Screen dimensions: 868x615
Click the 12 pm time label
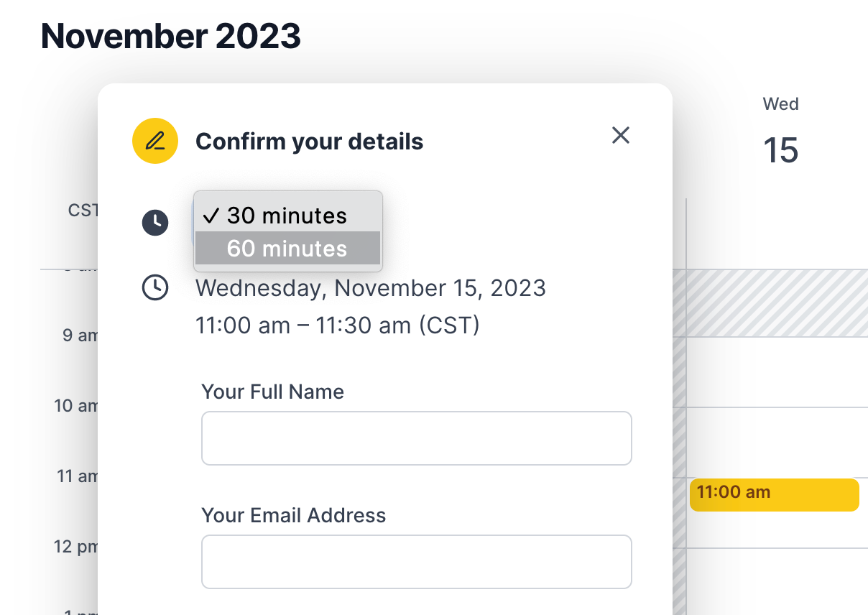pyautogui.click(x=76, y=547)
